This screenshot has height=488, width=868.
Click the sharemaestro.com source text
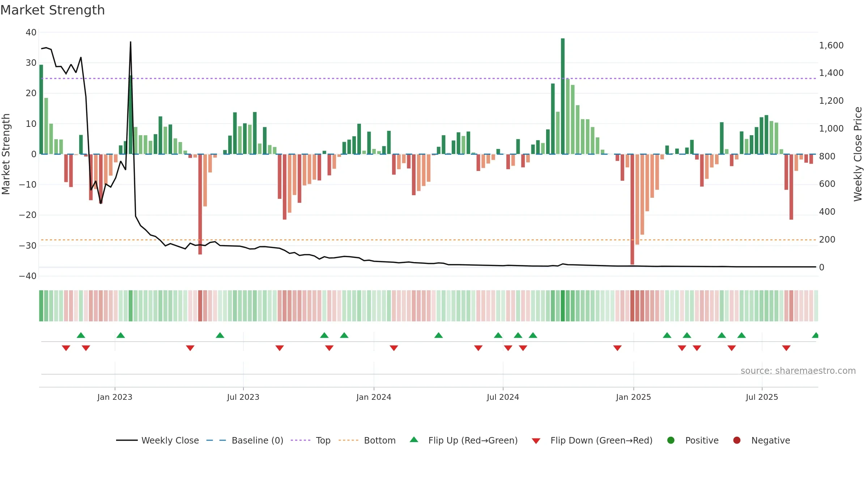pos(798,371)
